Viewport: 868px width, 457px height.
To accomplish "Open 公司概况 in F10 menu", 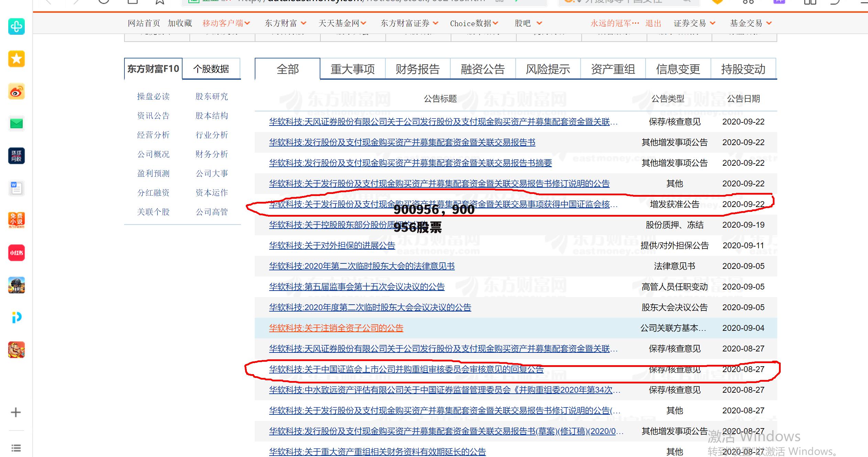I will point(153,154).
